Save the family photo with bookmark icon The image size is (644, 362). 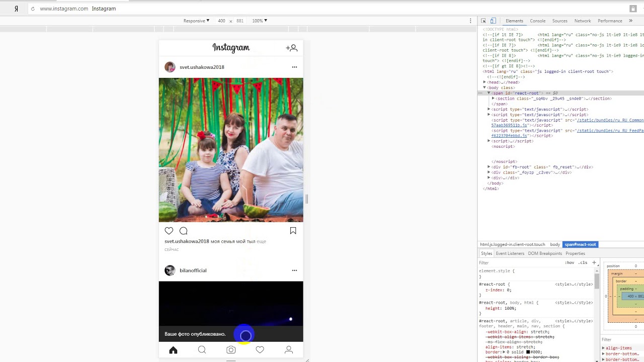[293, 231]
